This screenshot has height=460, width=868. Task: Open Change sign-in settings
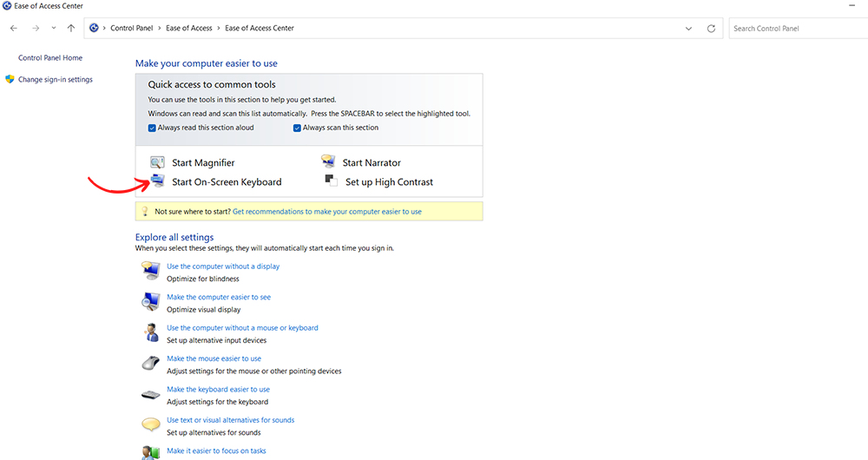[x=56, y=79]
